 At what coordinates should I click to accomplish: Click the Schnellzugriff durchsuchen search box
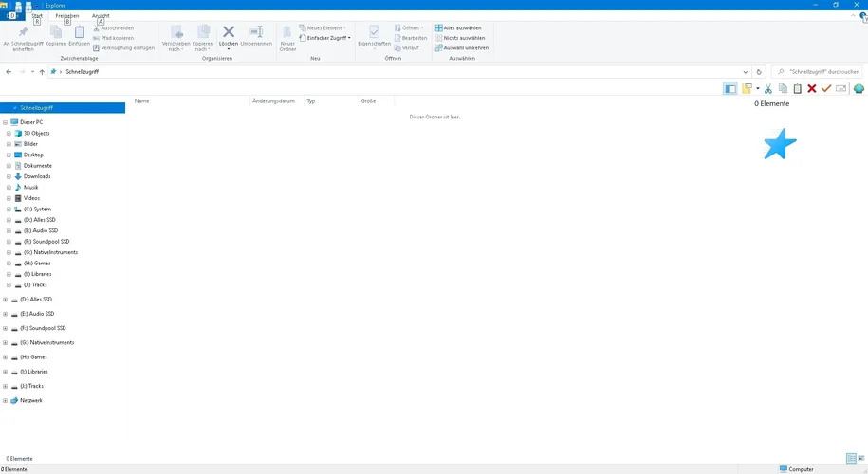(818, 71)
